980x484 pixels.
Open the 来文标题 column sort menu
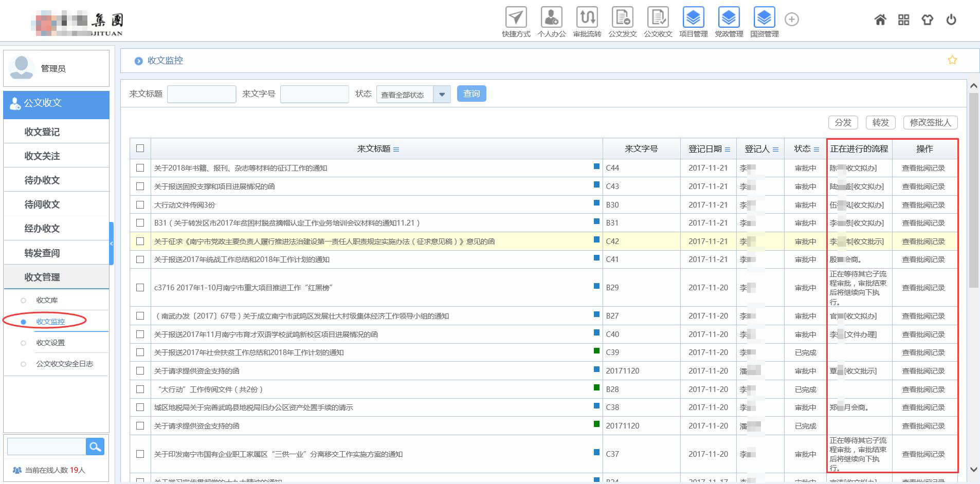click(396, 150)
